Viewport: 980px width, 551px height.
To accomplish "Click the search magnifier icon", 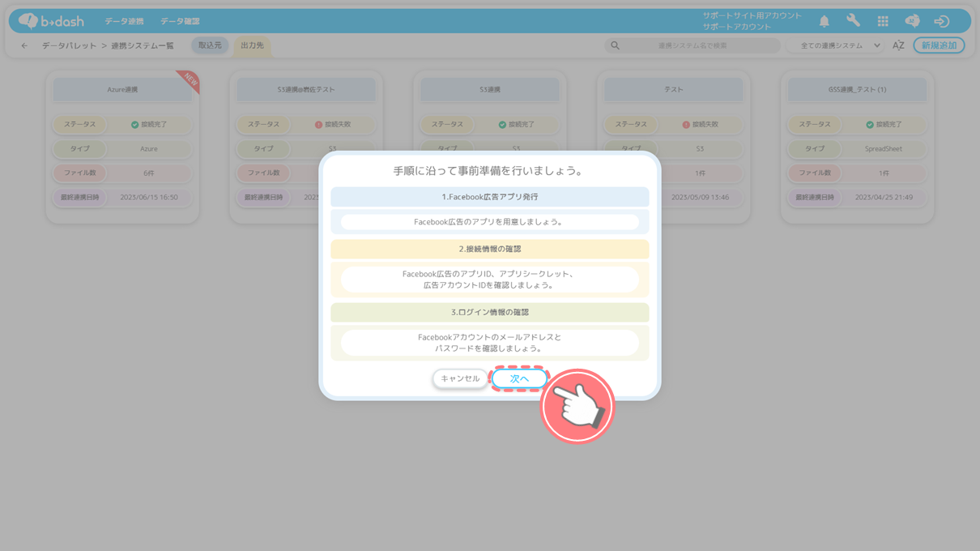I will 615,45.
